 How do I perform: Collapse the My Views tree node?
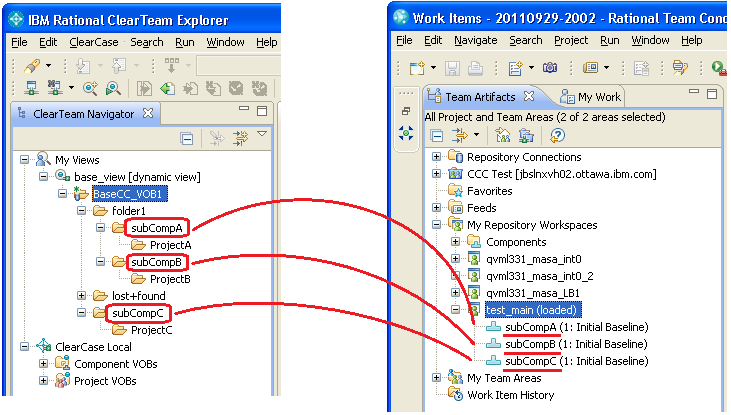click(24, 159)
